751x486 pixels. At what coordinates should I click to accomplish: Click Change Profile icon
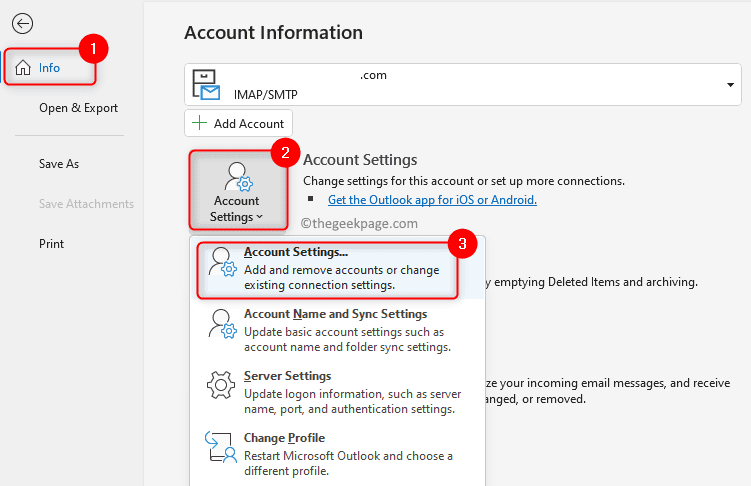point(221,447)
